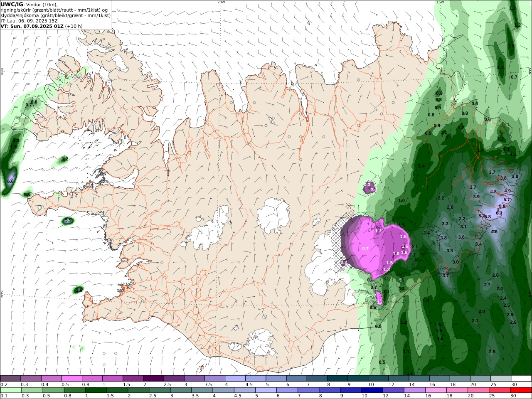
Task: Select lower legend grey-green swatch 3–3.5
Action: pyautogui.click(x=181, y=390)
